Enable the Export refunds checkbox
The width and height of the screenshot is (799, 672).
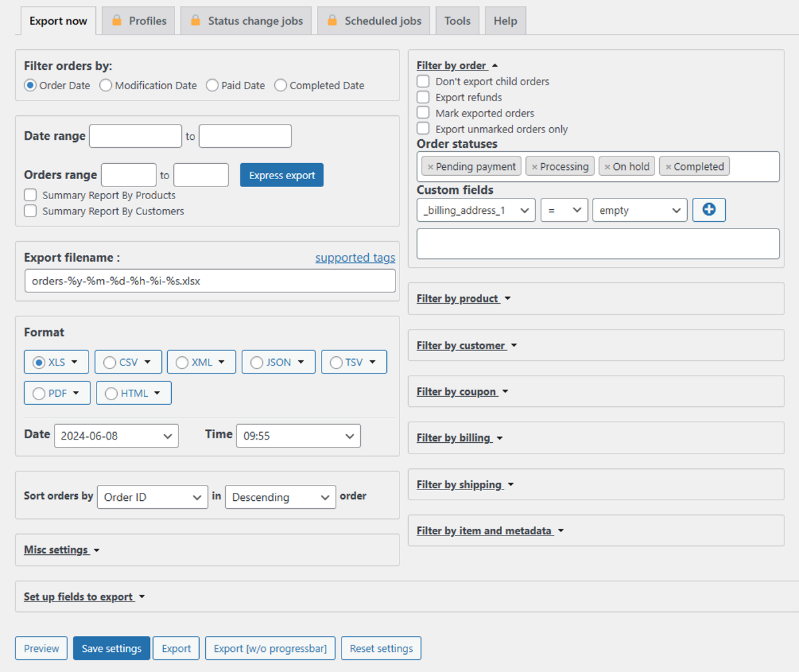coord(422,97)
